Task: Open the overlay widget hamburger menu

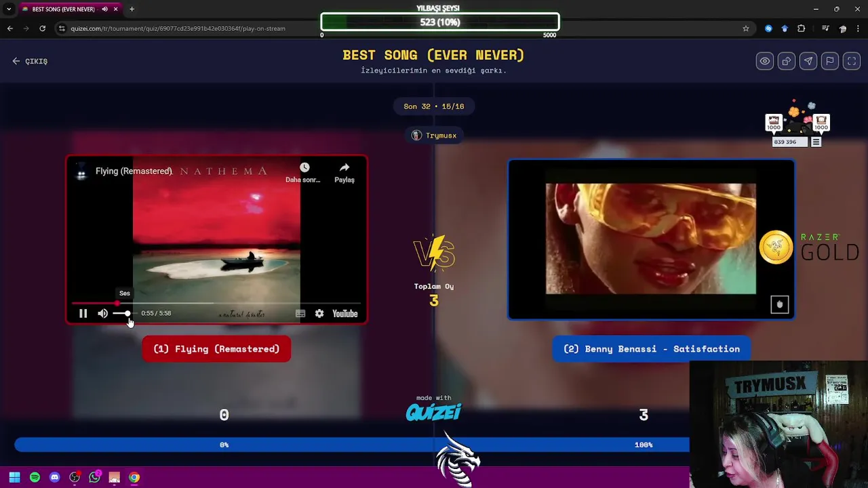Action: [x=816, y=142]
